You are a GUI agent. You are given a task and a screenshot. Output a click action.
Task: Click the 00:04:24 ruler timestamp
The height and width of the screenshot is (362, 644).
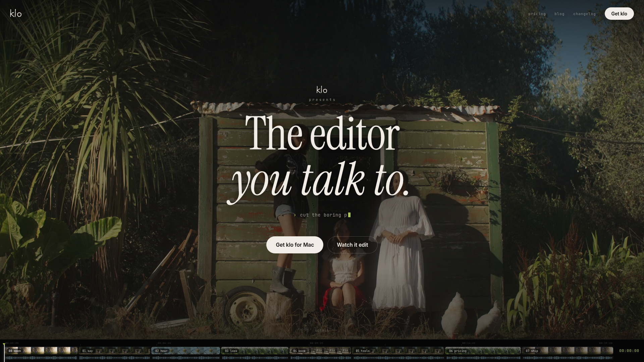coord(164,343)
